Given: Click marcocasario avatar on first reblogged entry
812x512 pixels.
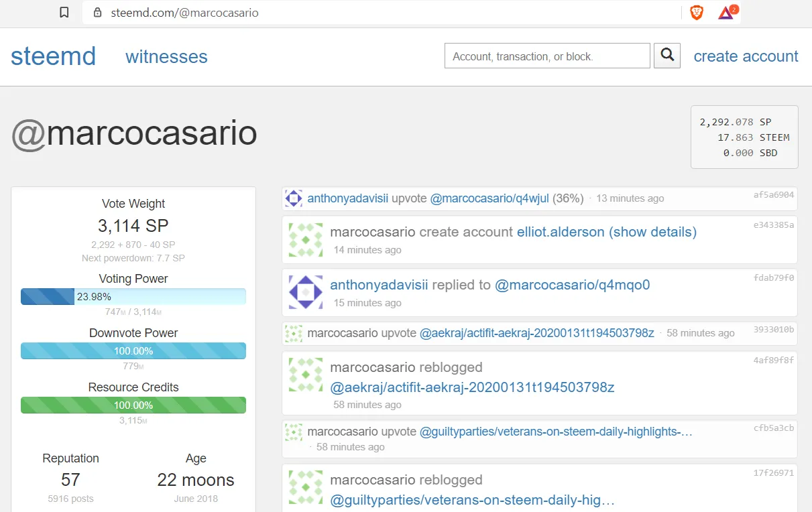Looking at the screenshot, I should coord(305,375).
